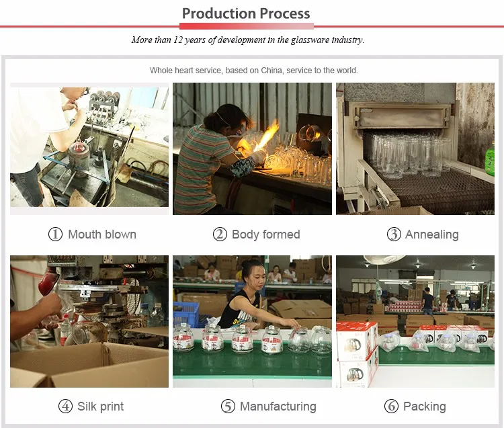Click the circled number 3 icon
Image resolution: width=504 pixels, height=428 pixels.
[394, 234]
